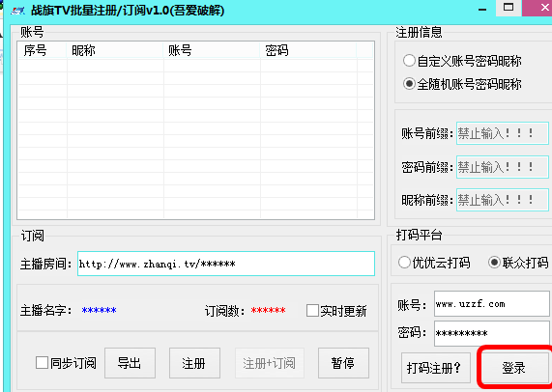The image size is (552, 392).
Task: Click the 序号 column header
Action: 43,50
